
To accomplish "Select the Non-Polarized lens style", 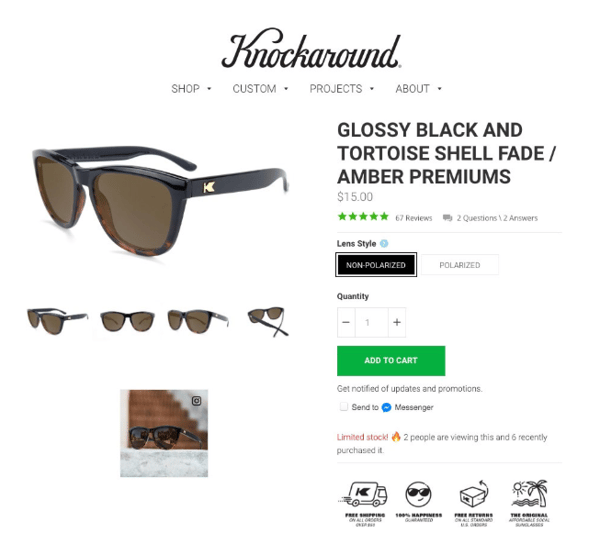I will tap(376, 265).
